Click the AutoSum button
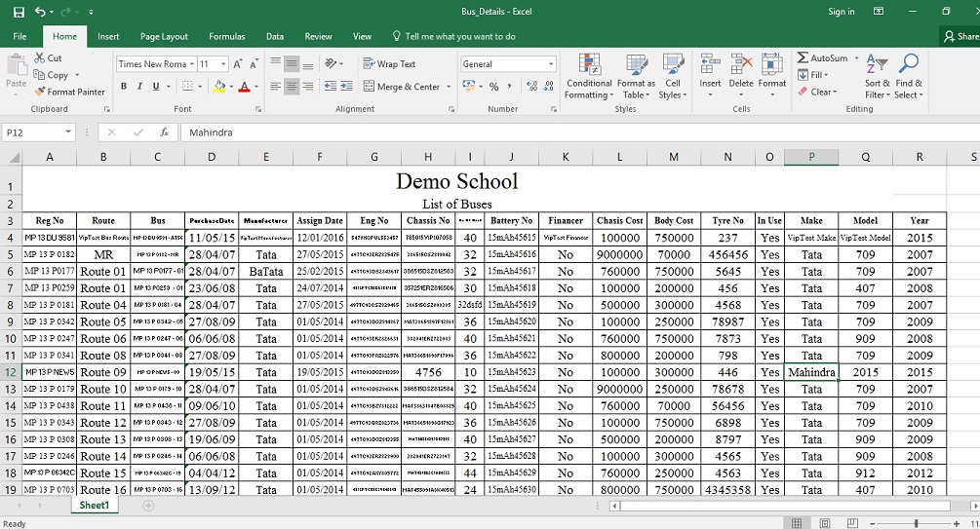This screenshot has height=529, width=980. (822, 58)
